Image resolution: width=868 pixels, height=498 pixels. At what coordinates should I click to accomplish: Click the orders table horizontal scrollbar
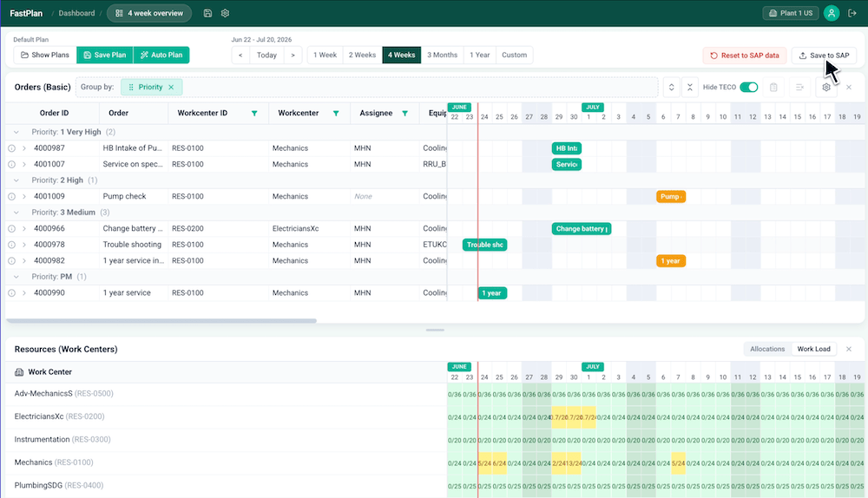161,320
